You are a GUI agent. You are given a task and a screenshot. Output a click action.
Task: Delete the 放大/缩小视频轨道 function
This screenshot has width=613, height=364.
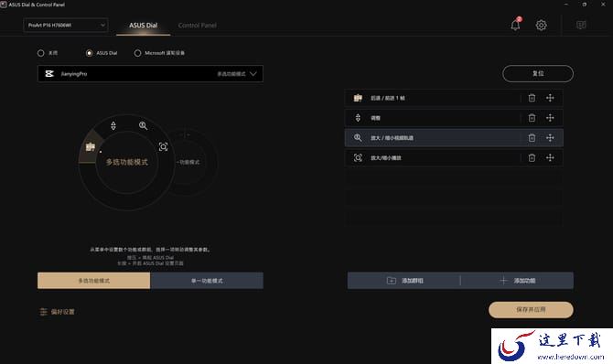pyautogui.click(x=532, y=137)
